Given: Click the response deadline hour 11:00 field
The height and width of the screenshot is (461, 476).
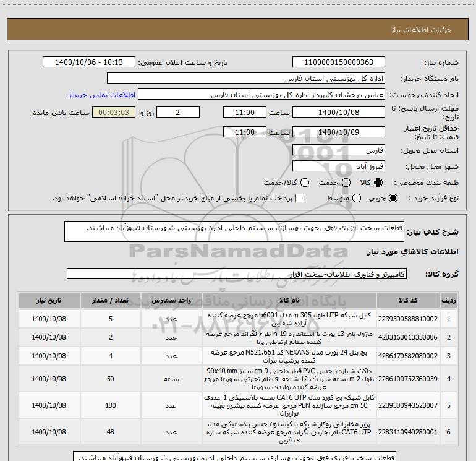Looking at the screenshot, I should coord(245,112).
